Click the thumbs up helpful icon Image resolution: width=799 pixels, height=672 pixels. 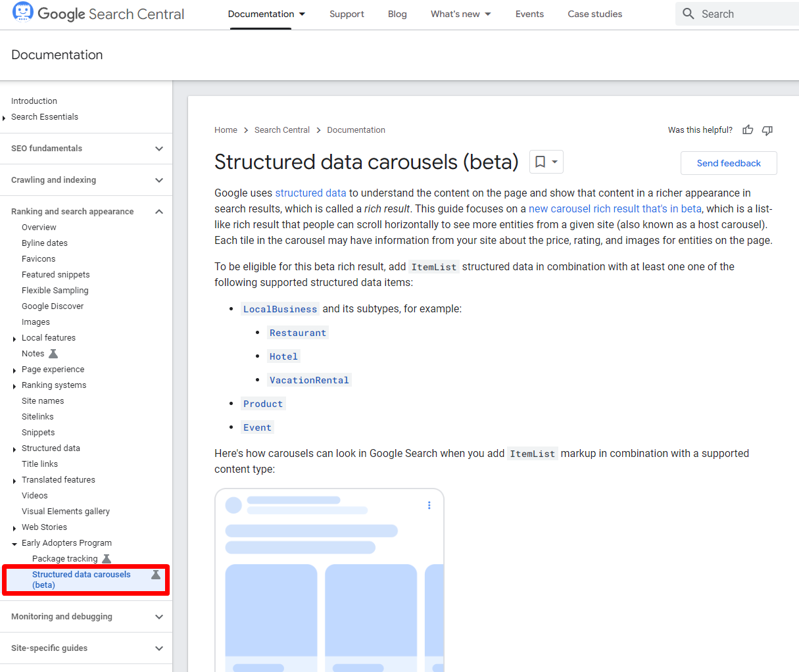(748, 130)
